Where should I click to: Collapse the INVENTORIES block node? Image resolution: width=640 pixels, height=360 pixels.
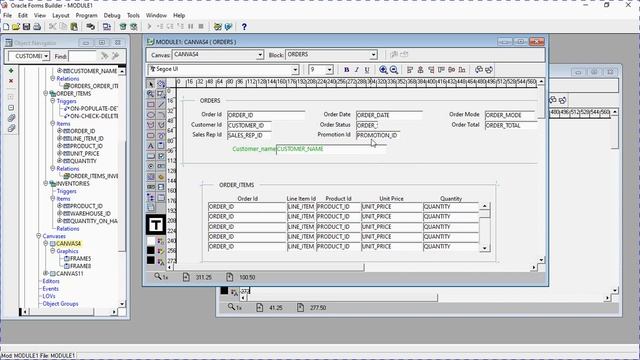coord(46,184)
